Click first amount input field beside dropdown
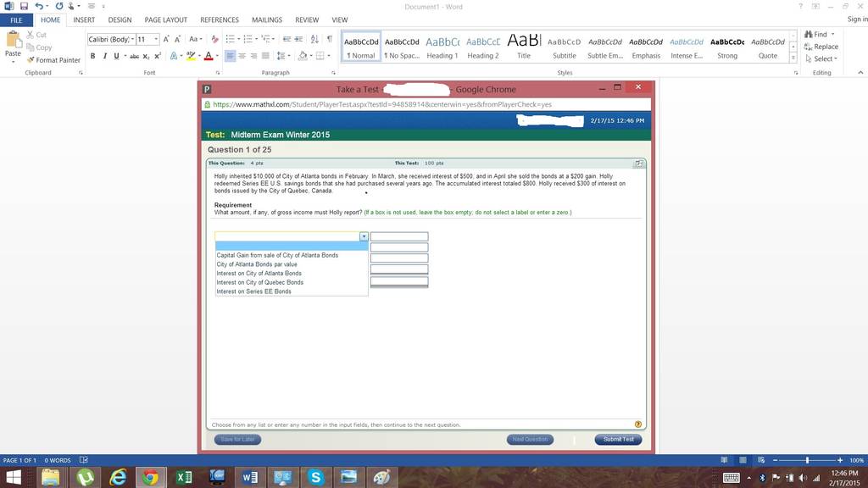 coord(399,237)
